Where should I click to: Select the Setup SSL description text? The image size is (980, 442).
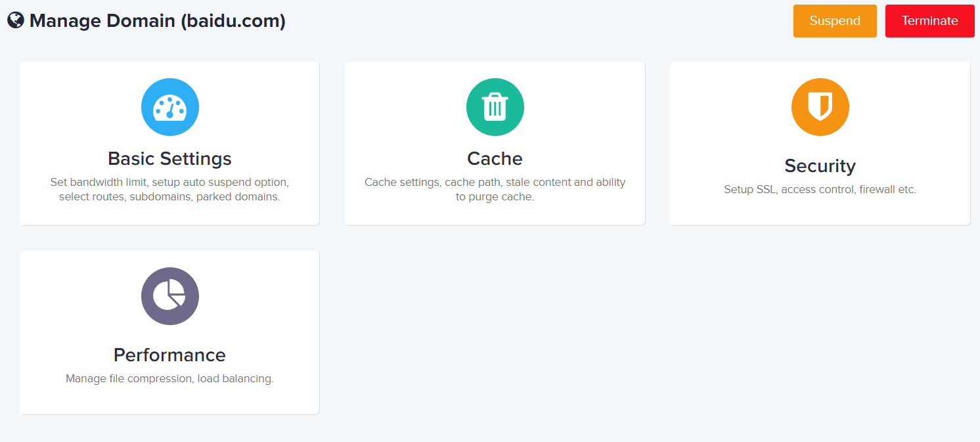820,190
